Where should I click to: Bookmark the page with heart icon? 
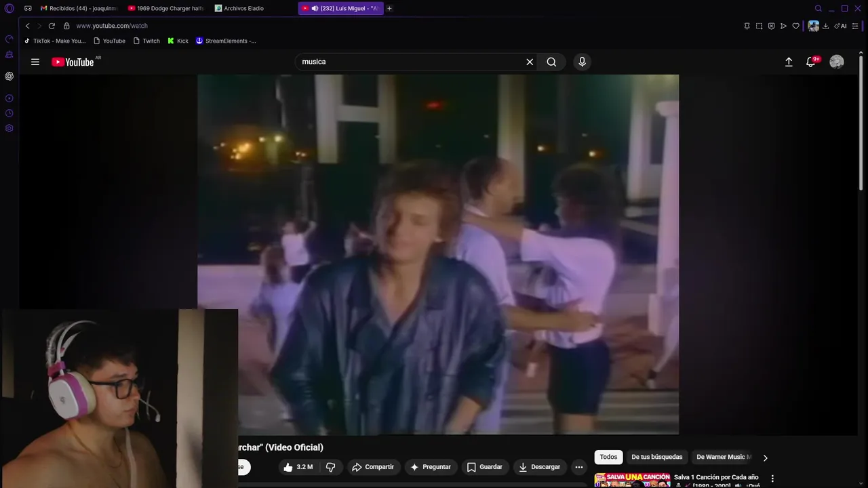tap(796, 26)
